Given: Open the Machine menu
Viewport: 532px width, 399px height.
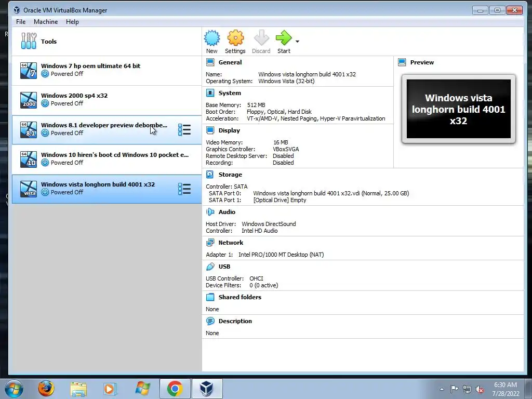Looking at the screenshot, I should point(46,22).
